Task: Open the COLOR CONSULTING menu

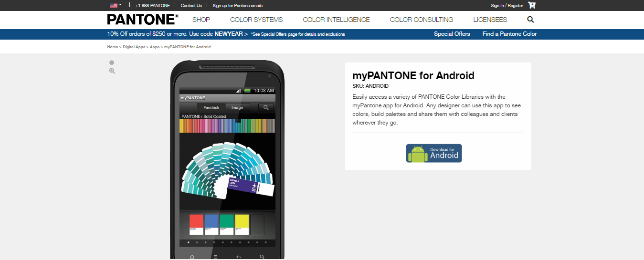Action: [422, 20]
